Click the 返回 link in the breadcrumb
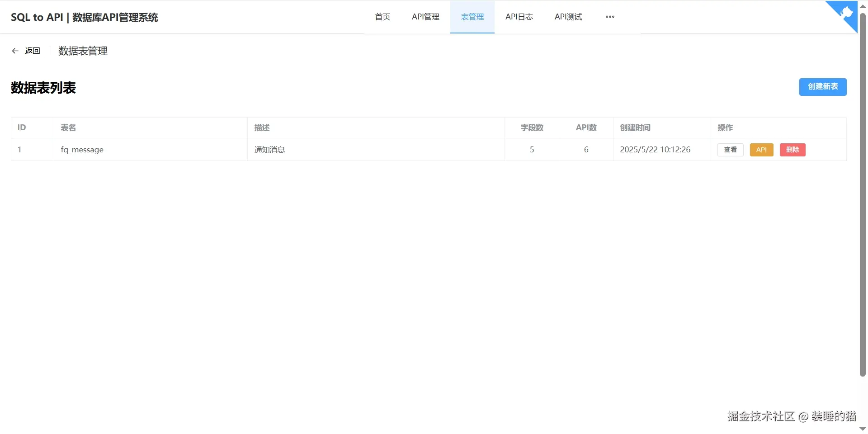Screen dimensions: 868x434 coord(32,51)
